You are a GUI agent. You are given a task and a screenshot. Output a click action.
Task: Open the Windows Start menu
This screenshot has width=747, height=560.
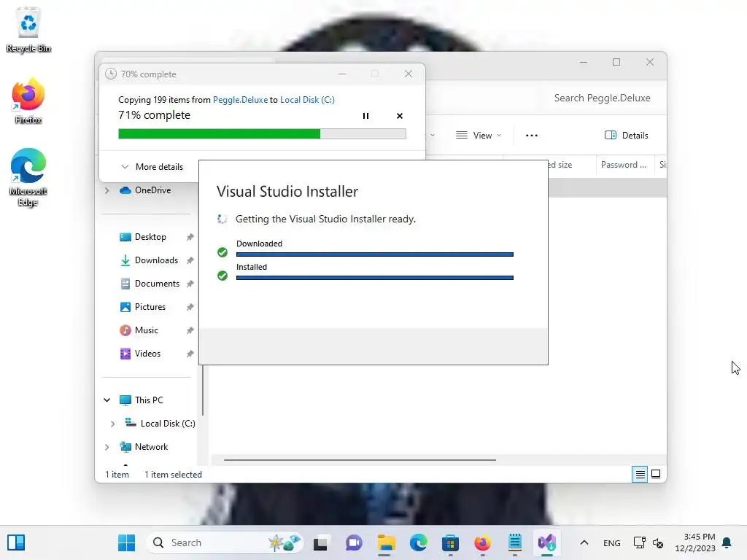pyautogui.click(x=127, y=542)
